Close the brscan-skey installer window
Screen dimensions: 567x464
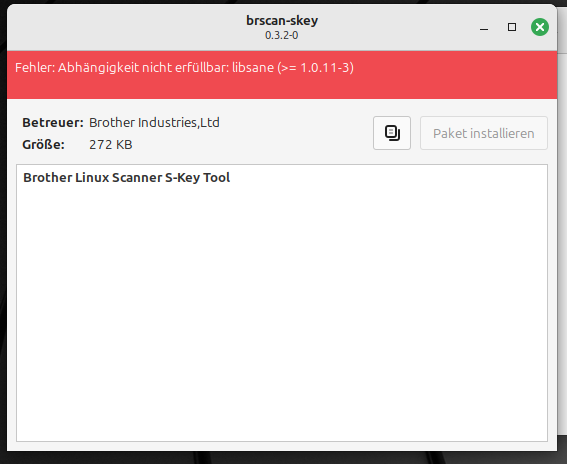coord(540,27)
